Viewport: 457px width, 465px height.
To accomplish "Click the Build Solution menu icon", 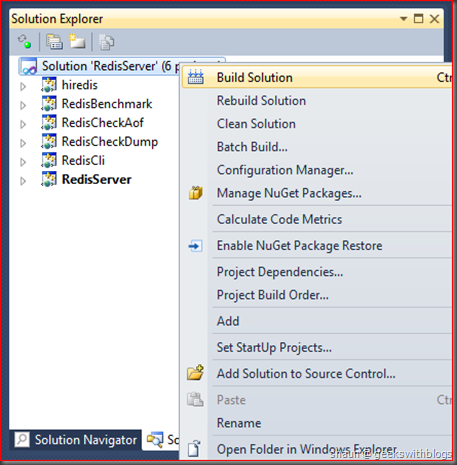I will (x=196, y=77).
